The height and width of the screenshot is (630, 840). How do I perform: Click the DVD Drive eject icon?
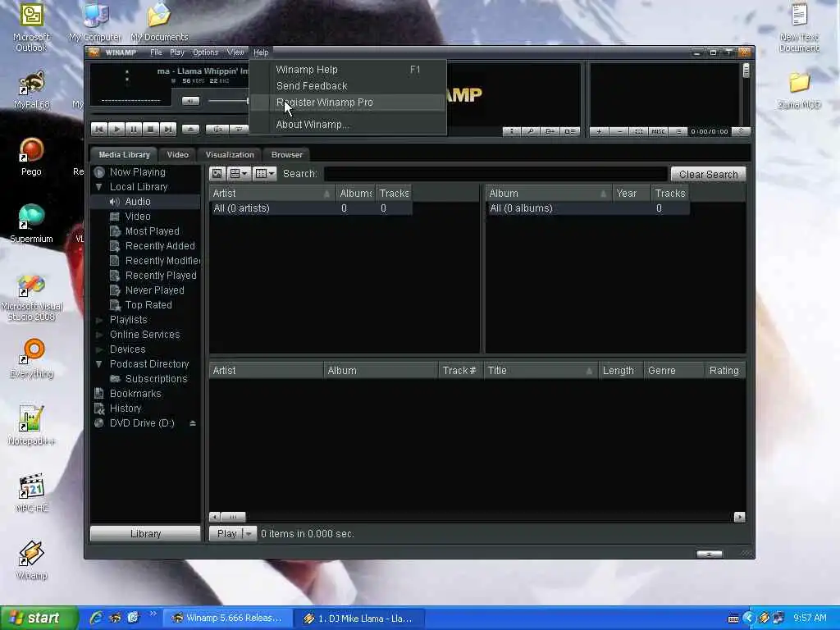192,423
